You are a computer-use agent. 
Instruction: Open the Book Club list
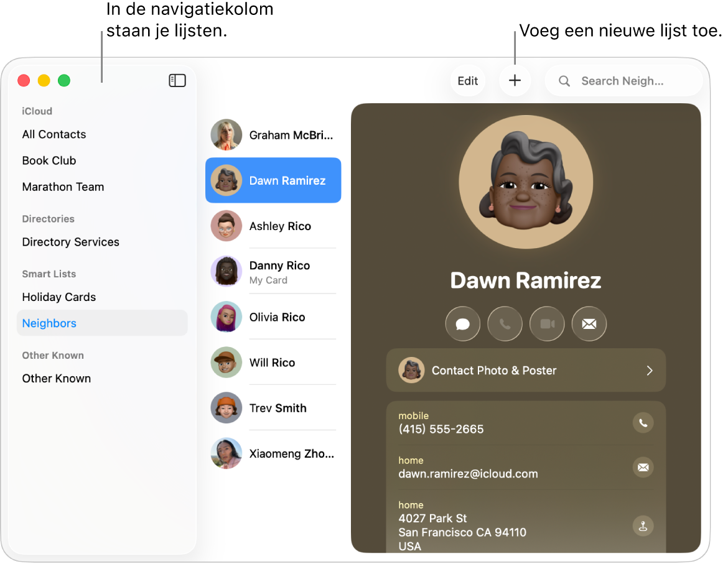49,160
